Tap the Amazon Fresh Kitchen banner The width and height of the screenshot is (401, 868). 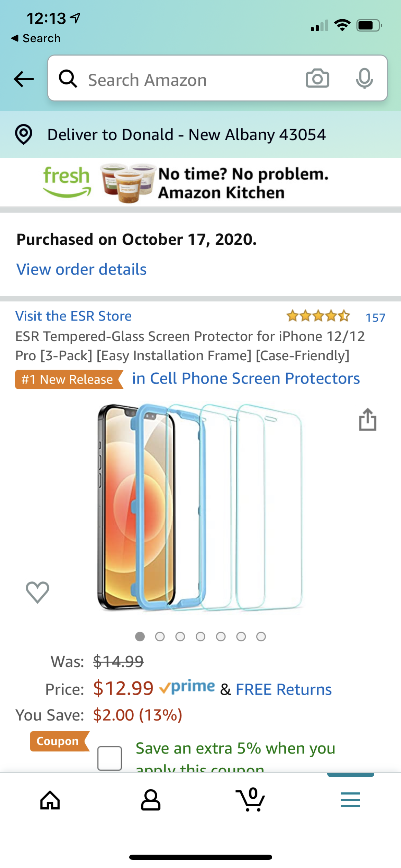(200, 183)
